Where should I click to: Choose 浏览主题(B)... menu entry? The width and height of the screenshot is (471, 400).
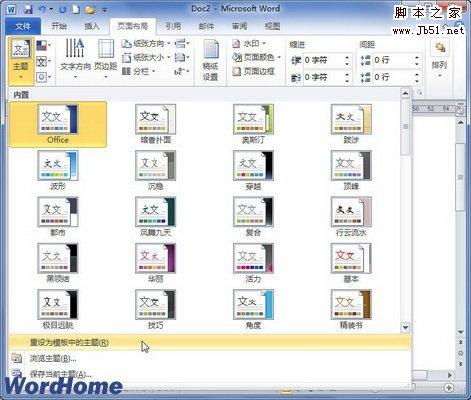pyautogui.click(x=210, y=359)
